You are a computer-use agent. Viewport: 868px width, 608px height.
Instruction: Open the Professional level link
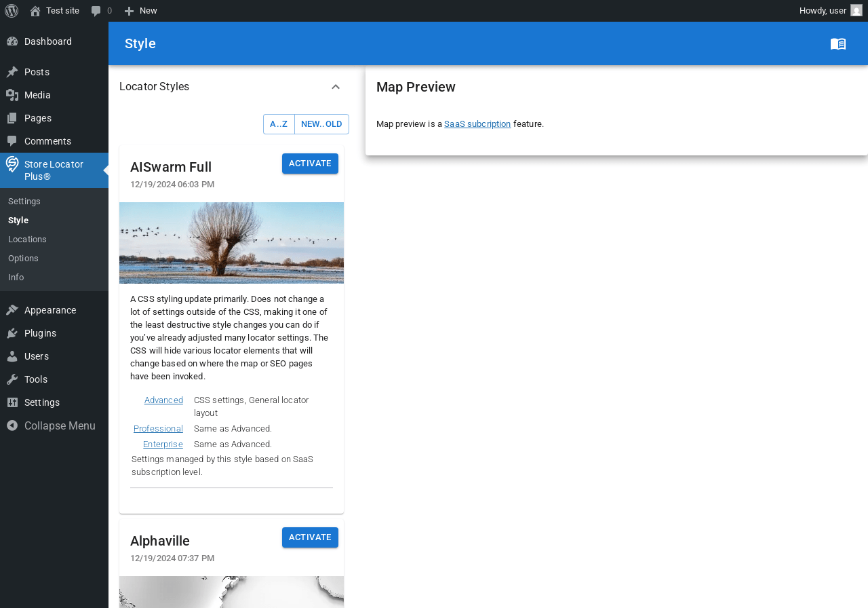tap(158, 429)
